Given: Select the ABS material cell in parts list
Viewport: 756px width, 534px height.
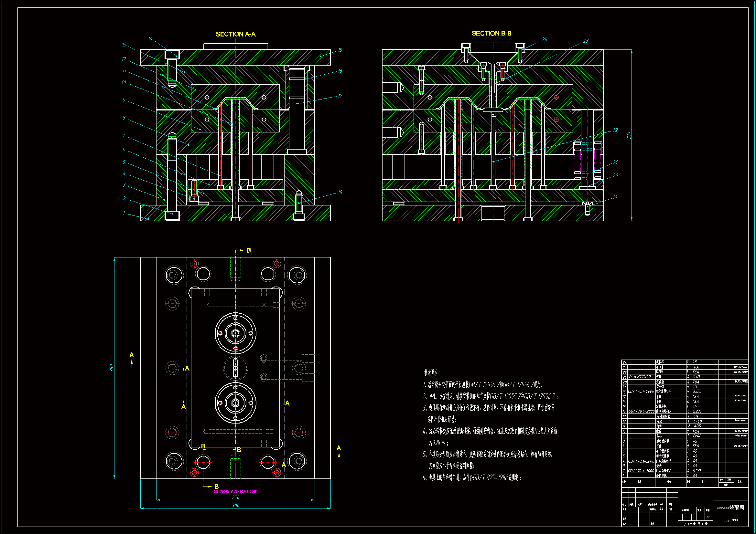Looking at the screenshot, I should point(697,426).
